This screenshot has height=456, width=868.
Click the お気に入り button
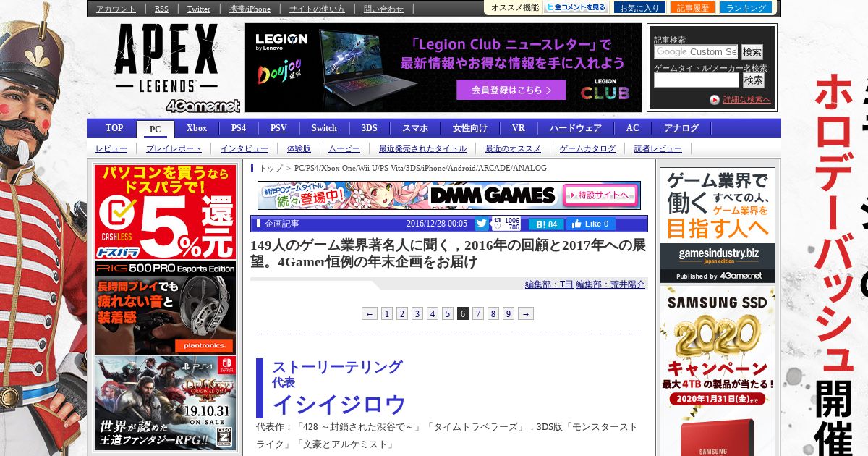pos(639,8)
